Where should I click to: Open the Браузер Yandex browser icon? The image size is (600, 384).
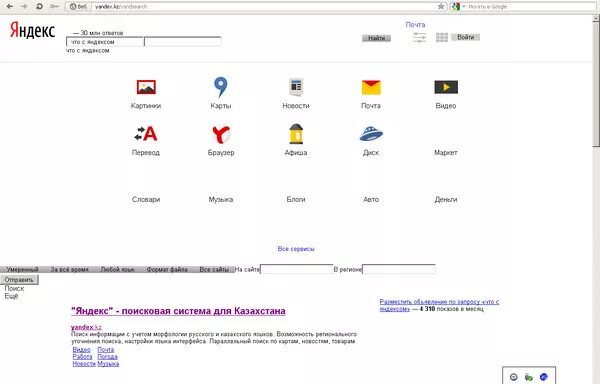pyautogui.click(x=221, y=134)
